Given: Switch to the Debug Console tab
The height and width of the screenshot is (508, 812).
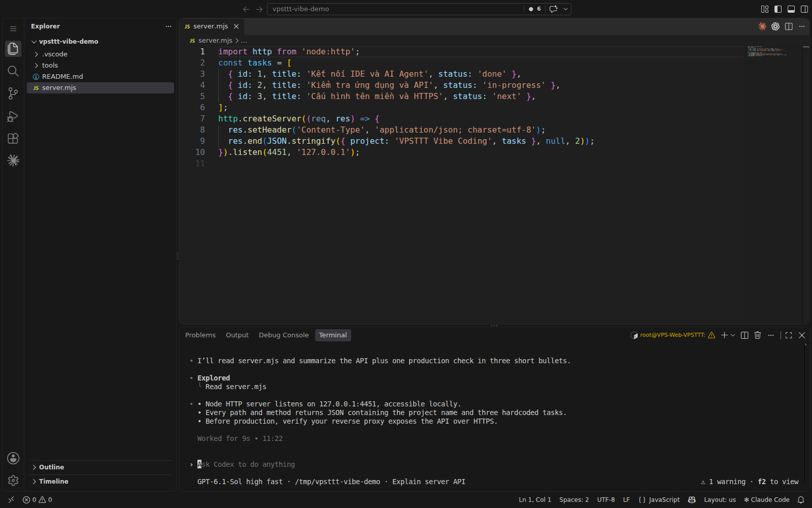Looking at the screenshot, I should (284, 335).
